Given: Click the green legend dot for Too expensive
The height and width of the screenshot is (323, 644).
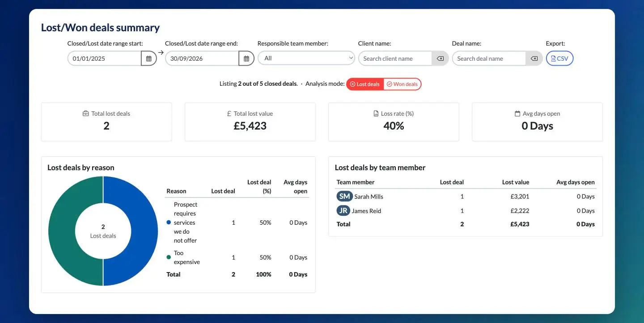Looking at the screenshot, I should click(169, 257).
